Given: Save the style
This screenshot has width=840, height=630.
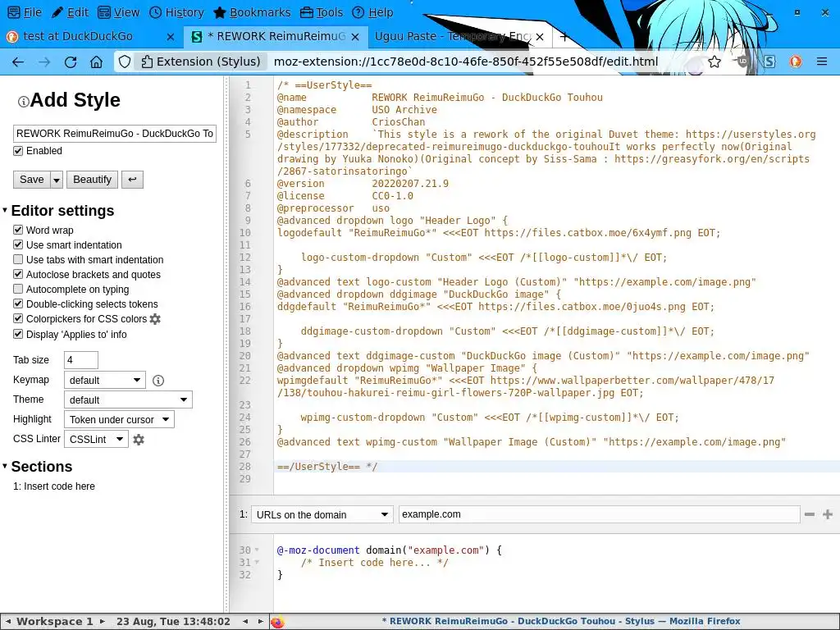Looking at the screenshot, I should (32, 180).
